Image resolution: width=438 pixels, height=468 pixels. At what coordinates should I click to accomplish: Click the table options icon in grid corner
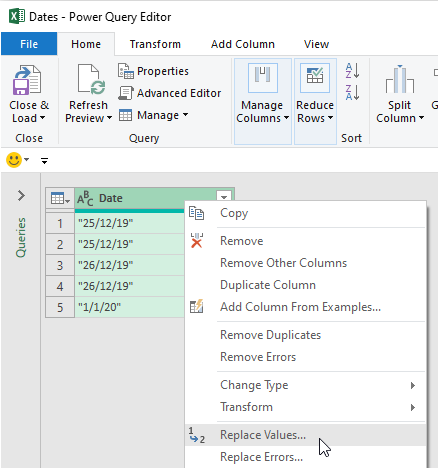click(60, 199)
